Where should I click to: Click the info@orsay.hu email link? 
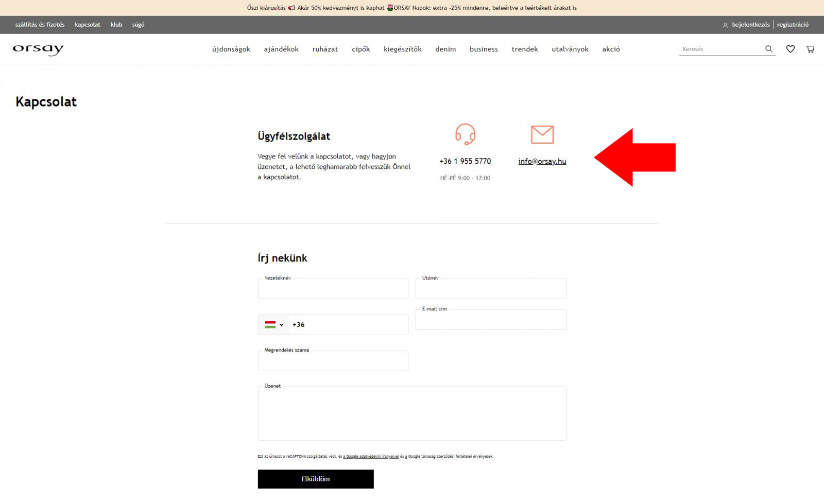pos(542,161)
